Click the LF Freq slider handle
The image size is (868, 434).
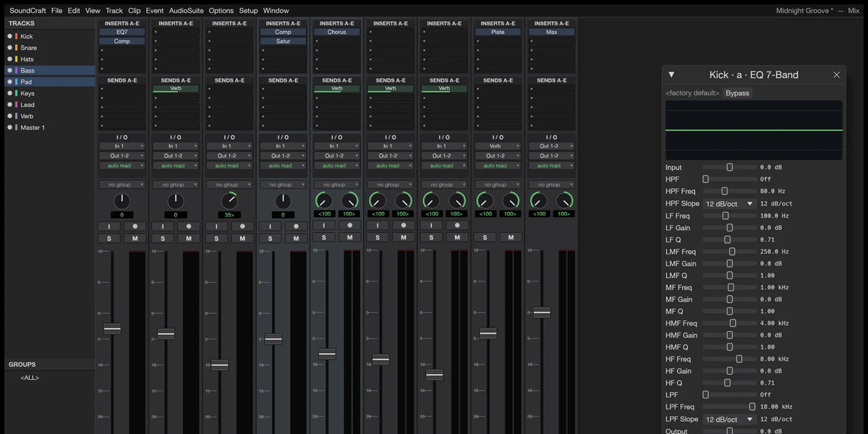pos(726,216)
